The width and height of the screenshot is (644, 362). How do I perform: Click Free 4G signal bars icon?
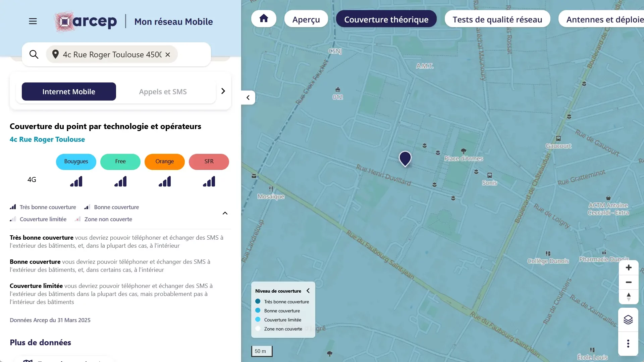click(x=120, y=181)
